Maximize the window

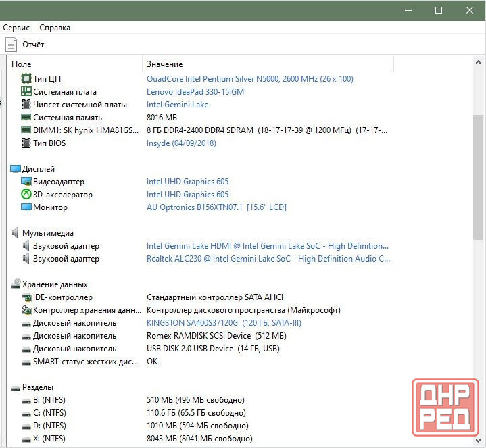click(x=439, y=10)
